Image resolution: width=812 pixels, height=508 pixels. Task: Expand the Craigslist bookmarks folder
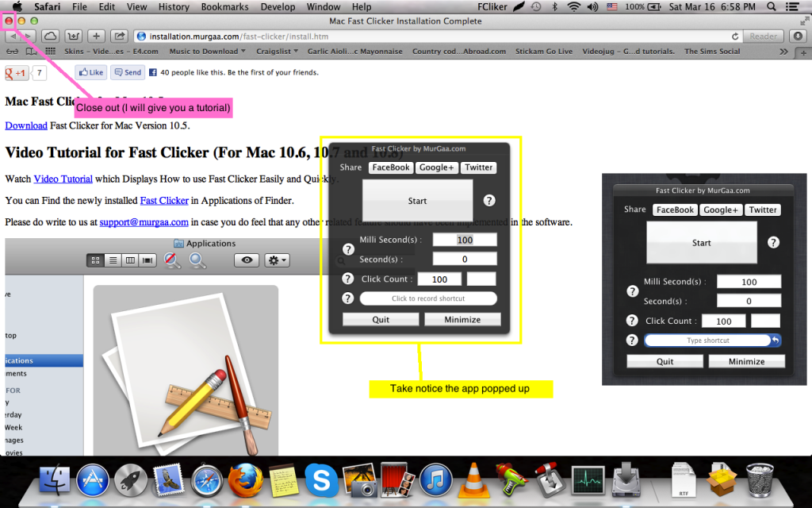277,52
